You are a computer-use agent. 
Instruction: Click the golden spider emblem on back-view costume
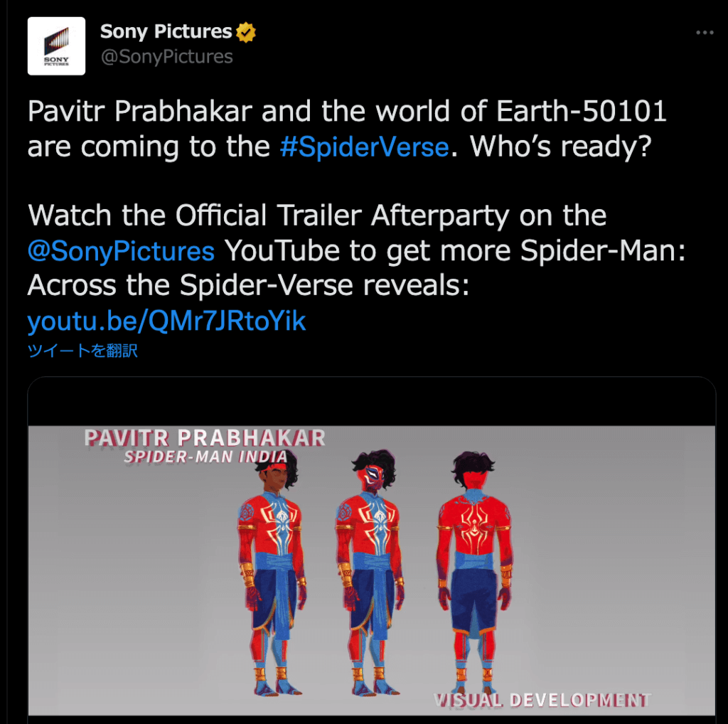tap(473, 526)
